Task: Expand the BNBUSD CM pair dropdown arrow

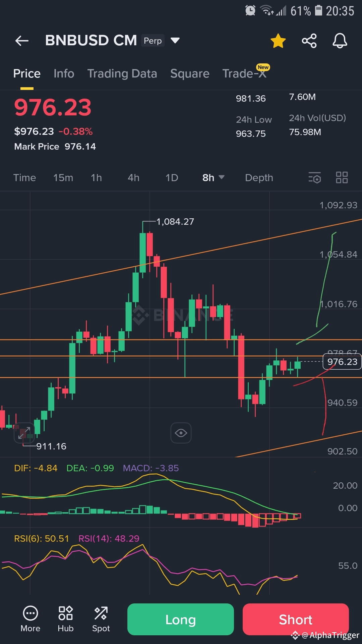Action: pos(175,41)
